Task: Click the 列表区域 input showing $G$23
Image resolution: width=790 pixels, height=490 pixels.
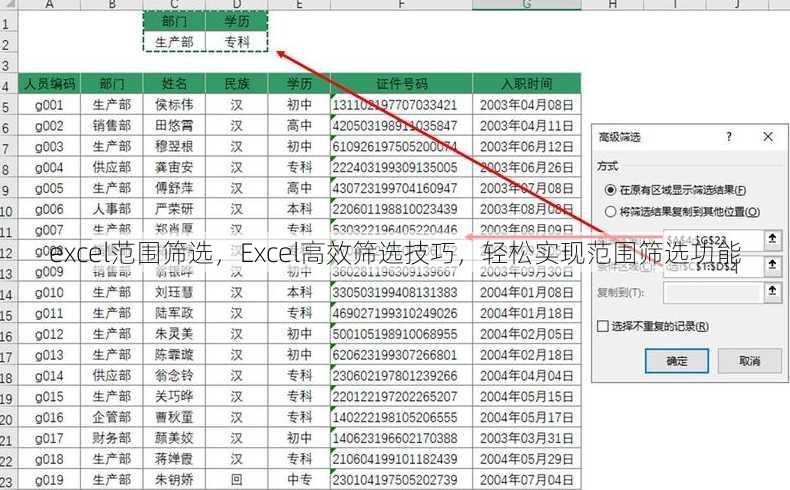Action: (x=713, y=240)
